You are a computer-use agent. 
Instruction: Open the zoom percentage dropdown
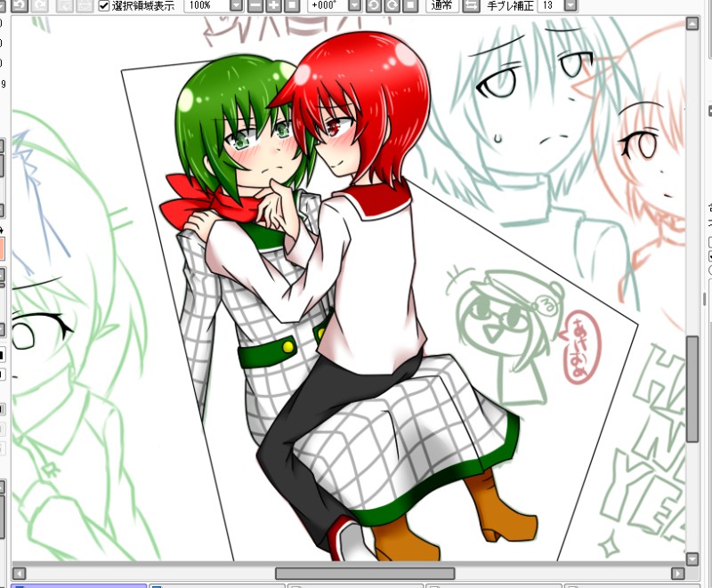click(x=237, y=5)
